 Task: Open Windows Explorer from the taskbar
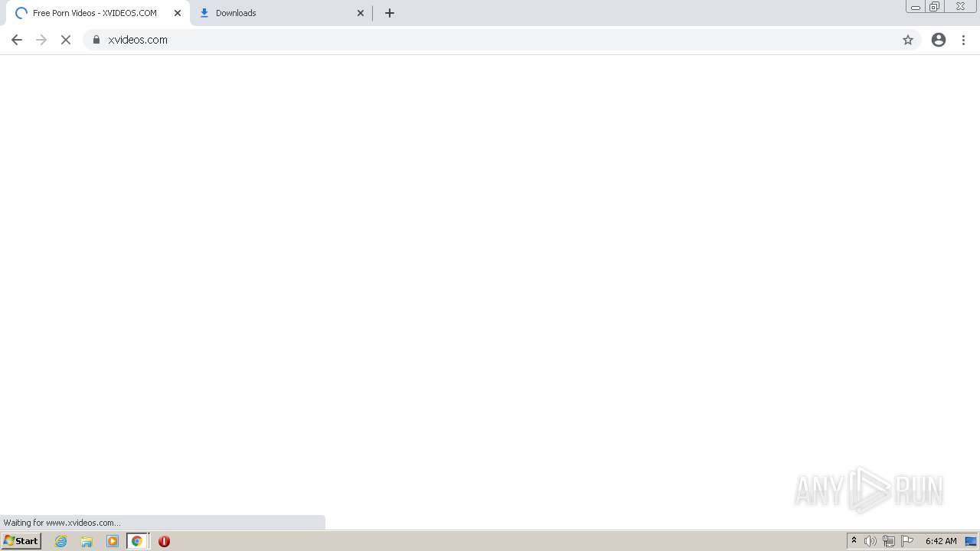(x=87, y=541)
